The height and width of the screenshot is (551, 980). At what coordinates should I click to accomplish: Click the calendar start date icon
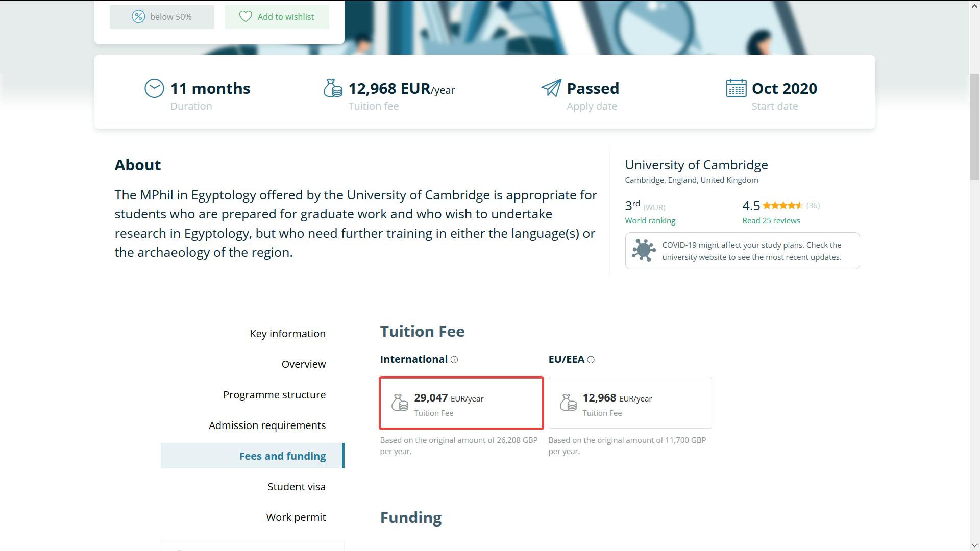736,88
